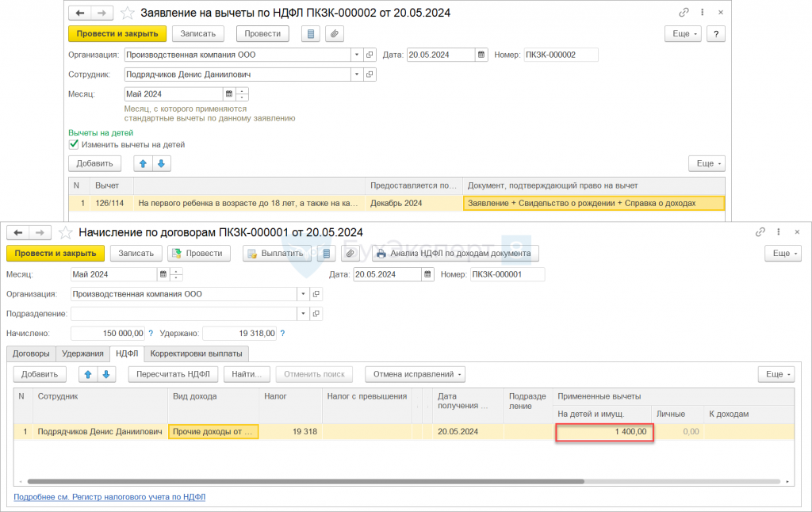Open attached files paperclip in Заявление toolbar
Image resolution: width=812 pixels, height=512 pixels.
coord(335,33)
